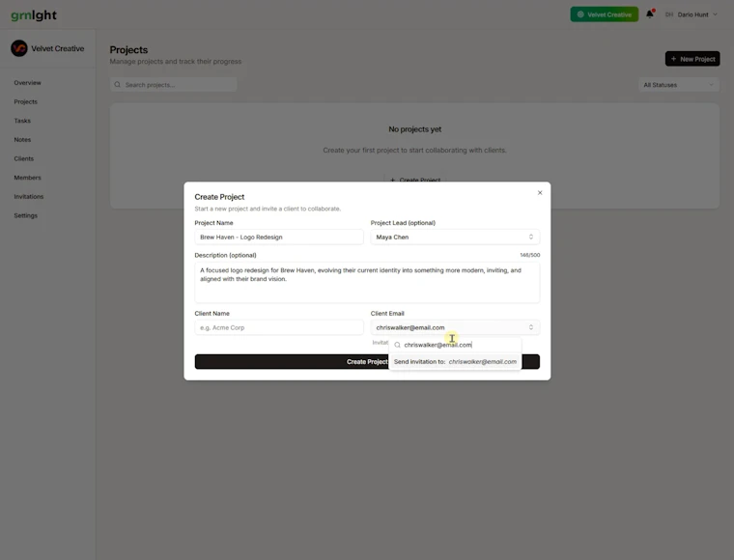The image size is (734, 560).
Task: Open the All Statuses filter dropdown
Action: (679, 85)
